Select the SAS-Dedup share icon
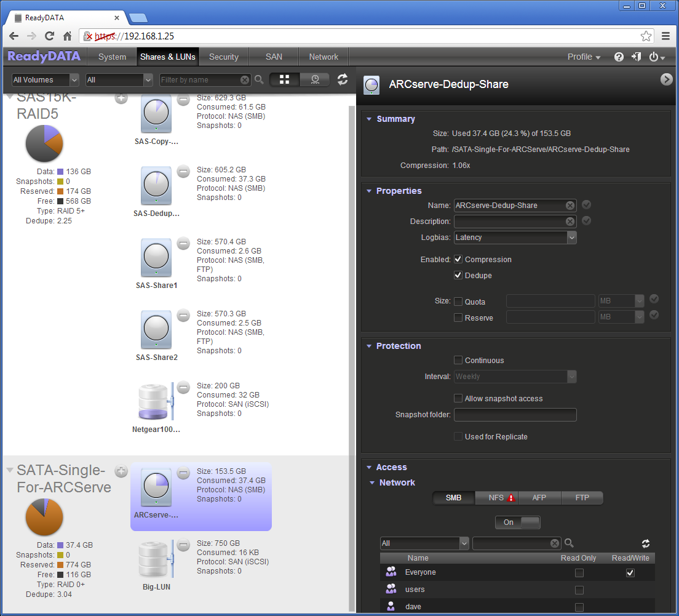The image size is (679, 616). click(156, 185)
